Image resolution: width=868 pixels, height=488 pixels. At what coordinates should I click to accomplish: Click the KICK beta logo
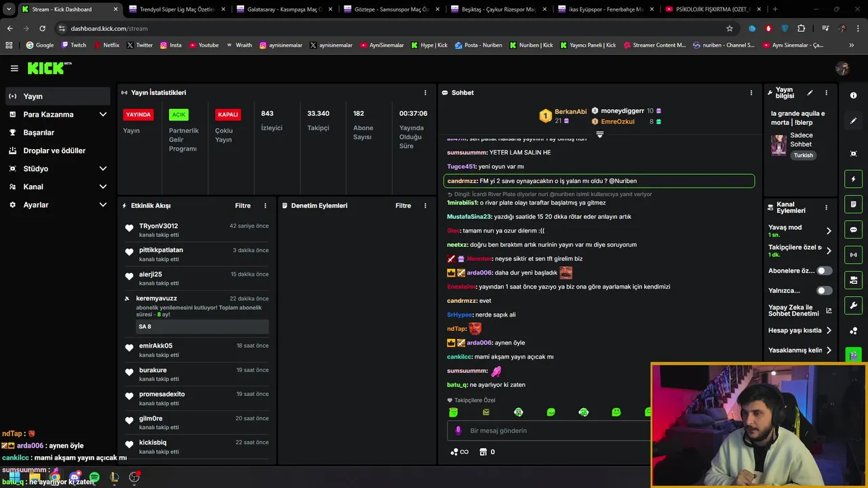[50, 68]
